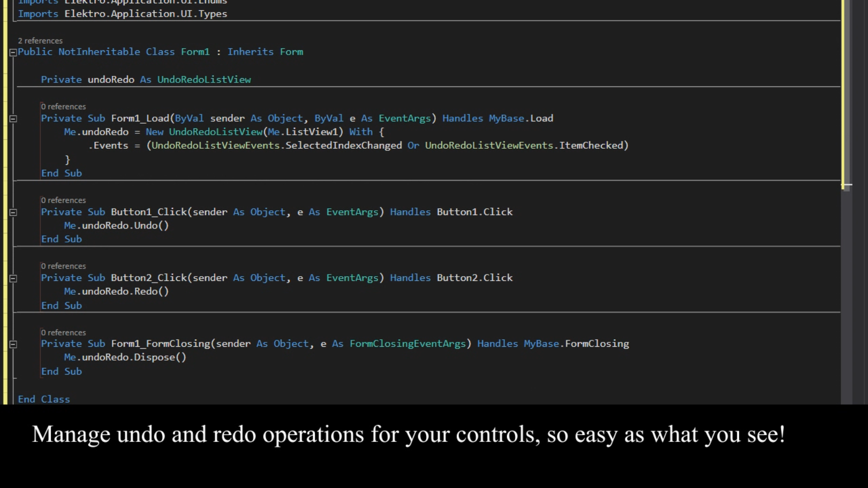Click the Dispose method call
This screenshot has height=488, width=868.
155,357
